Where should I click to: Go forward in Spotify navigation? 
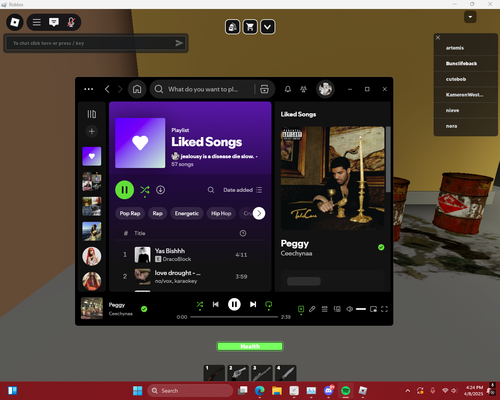120,89
